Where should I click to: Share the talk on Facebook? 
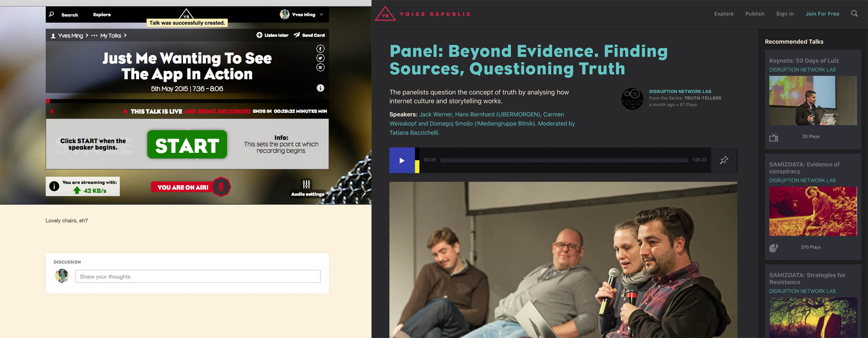pyautogui.click(x=320, y=49)
